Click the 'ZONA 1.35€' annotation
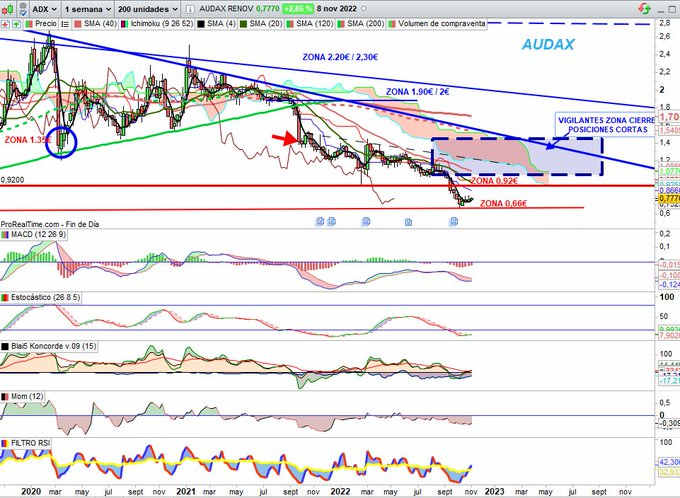This screenshot has width=680, height=498. 28,140
